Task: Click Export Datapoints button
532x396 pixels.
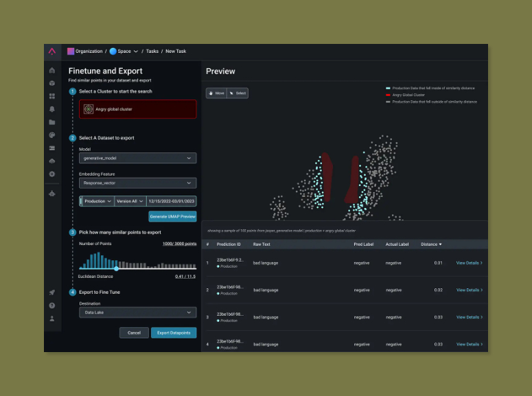Action: tap(174, 333)
